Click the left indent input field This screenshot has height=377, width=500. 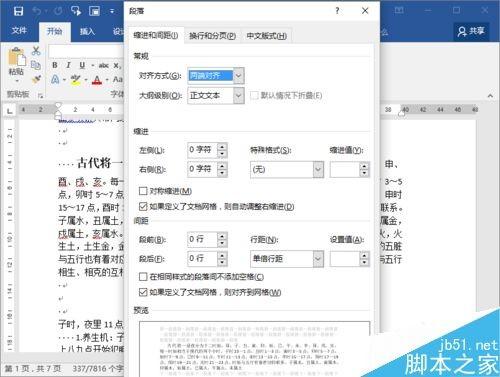(x=202, y=150)
